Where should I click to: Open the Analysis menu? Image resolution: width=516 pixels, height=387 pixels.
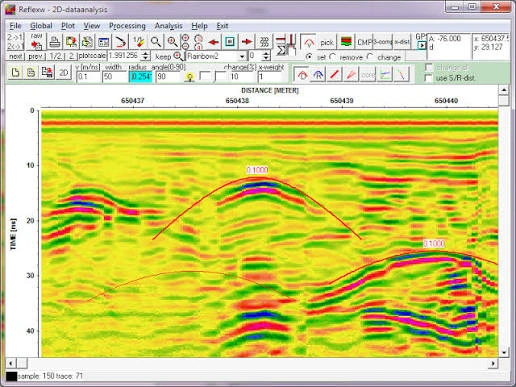point(168,26)
